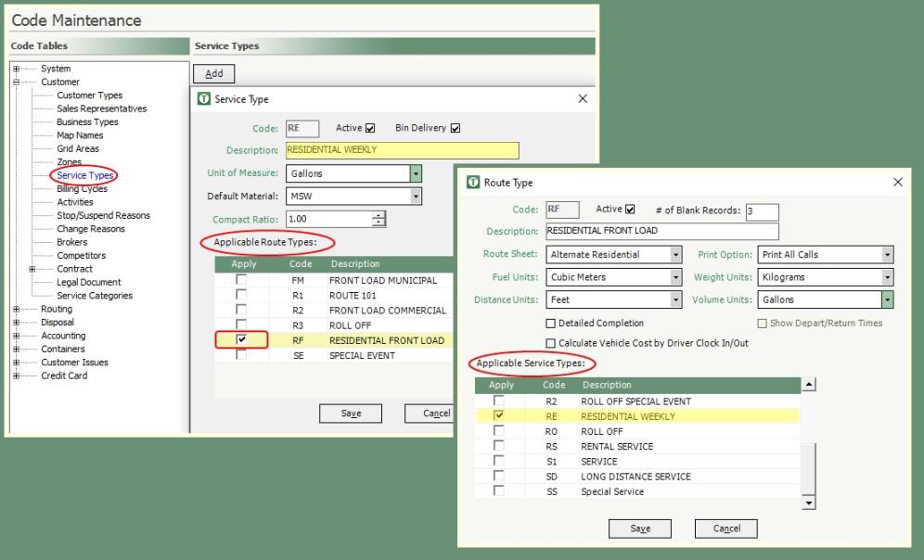Click the Route Type dialog logo icon
The height and width of the screenshot is (560, 924).
473,183
